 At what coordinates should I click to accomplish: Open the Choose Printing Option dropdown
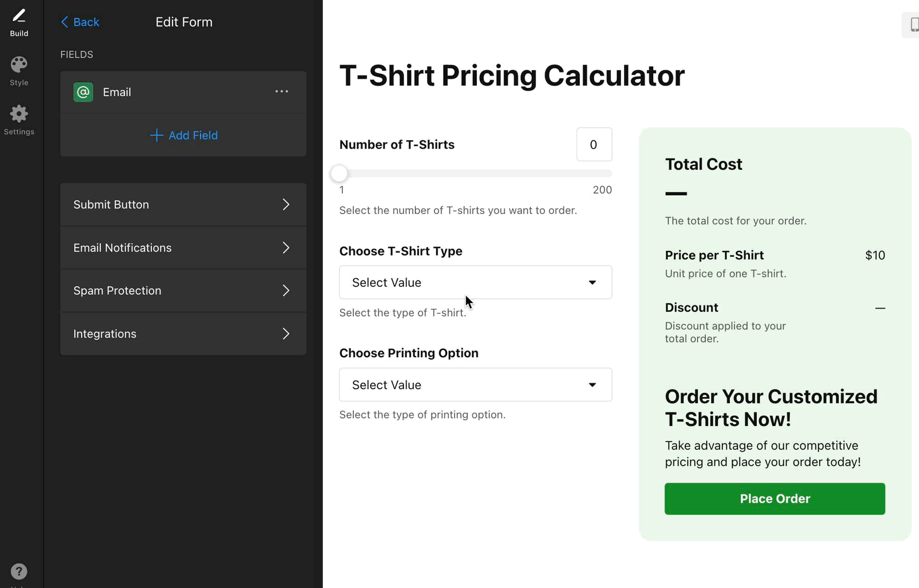(475, 385)
